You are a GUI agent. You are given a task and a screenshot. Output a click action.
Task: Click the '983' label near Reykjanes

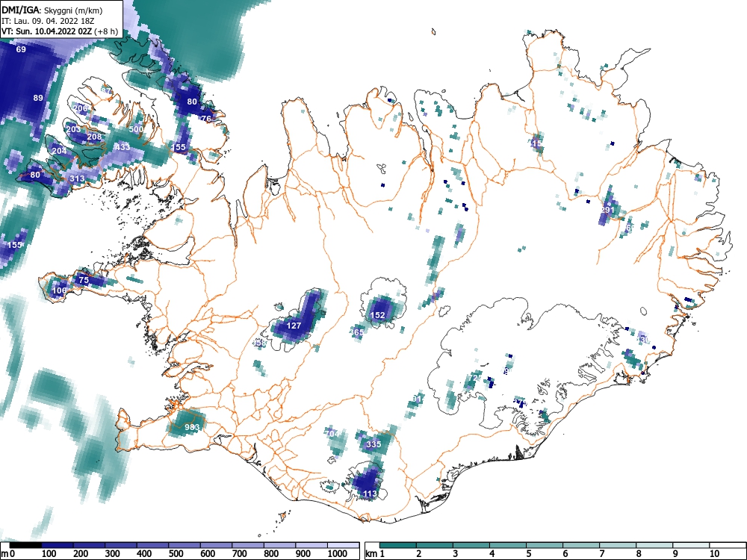click(192, 426)
